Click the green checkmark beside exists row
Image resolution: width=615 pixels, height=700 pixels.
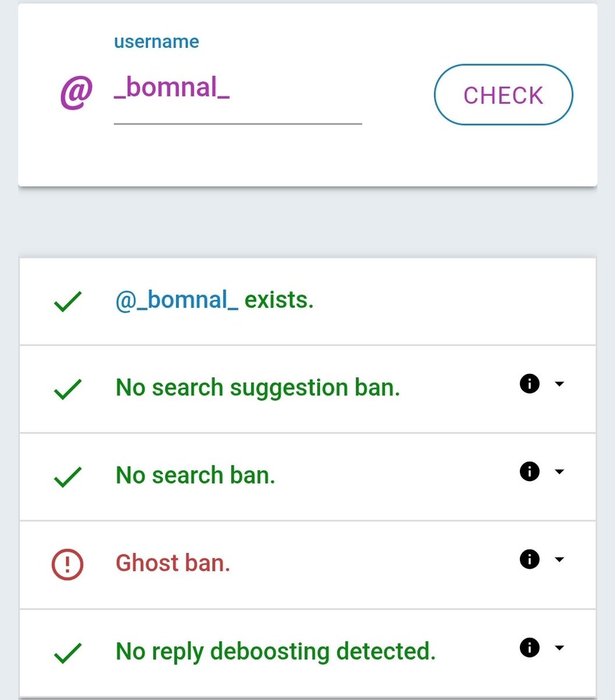pos(68,302)
